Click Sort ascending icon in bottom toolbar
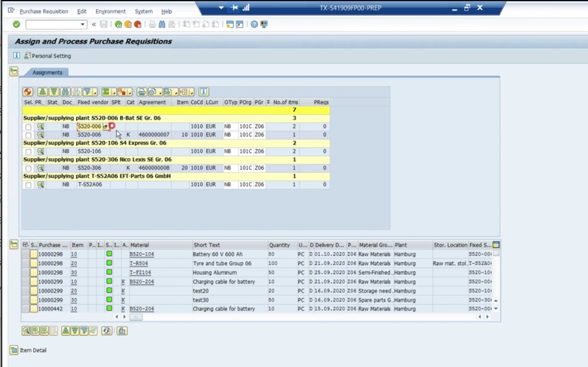The image size is (588, 367). coord(65,331)
